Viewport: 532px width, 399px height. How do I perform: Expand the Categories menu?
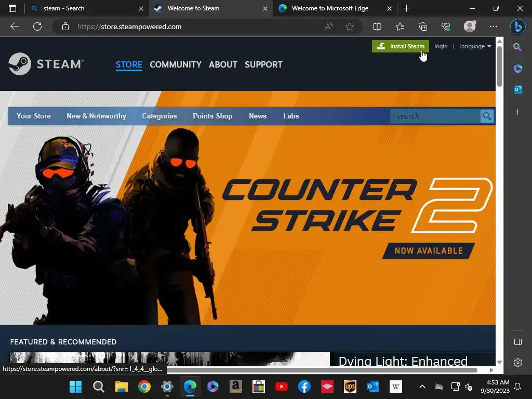tap(159, 116)
